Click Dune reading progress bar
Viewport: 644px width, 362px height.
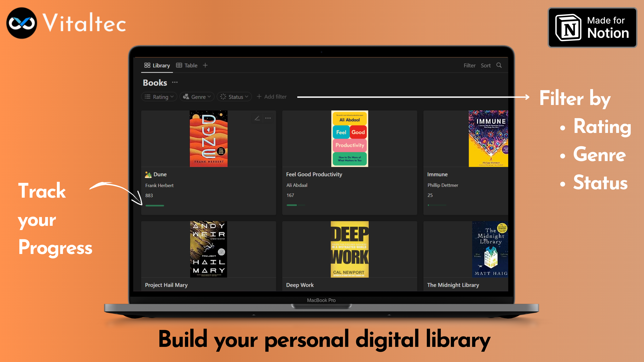155,206
